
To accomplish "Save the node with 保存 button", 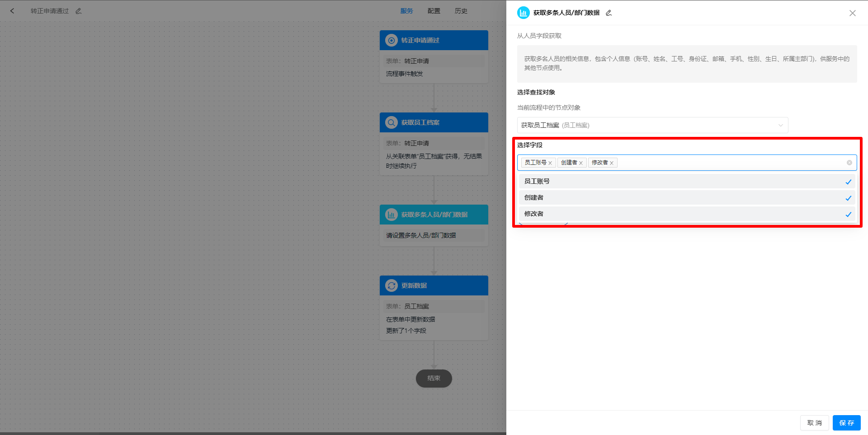I will (846, 423).
